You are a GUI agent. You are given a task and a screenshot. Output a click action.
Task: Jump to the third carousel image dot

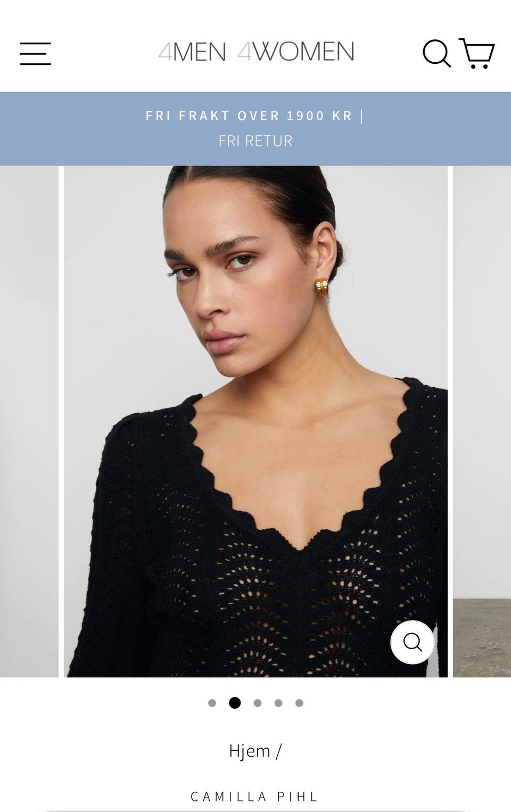pyautogui.click(x=258, y=703)
